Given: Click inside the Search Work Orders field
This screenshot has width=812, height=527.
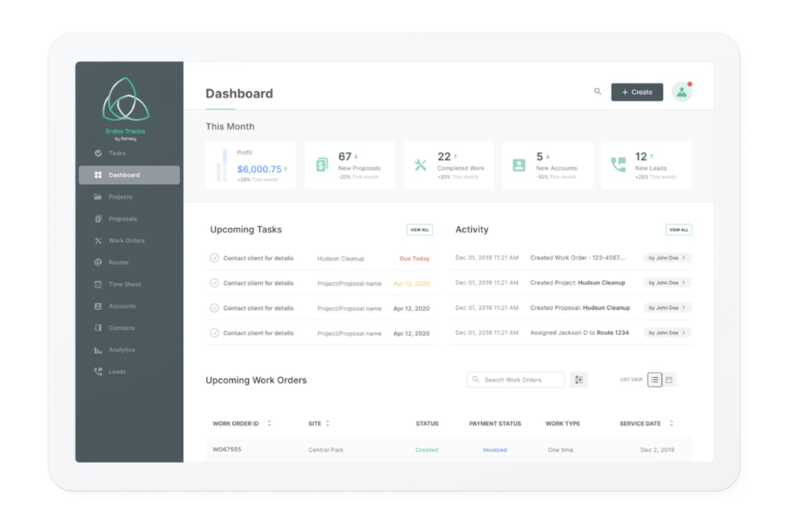Looking at the screenshot, I should 515,379.
